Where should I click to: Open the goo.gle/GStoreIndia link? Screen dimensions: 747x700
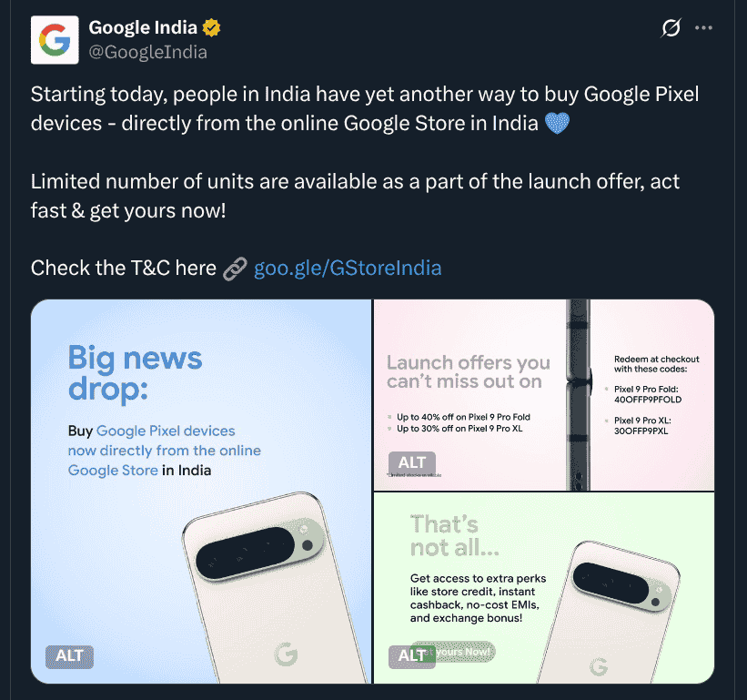348,268
